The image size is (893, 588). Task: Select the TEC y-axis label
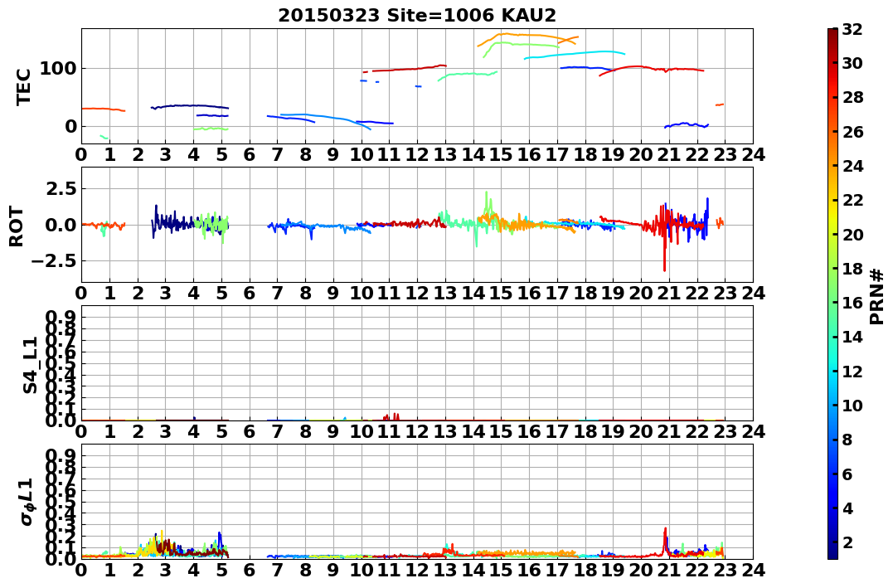(23, 87)
